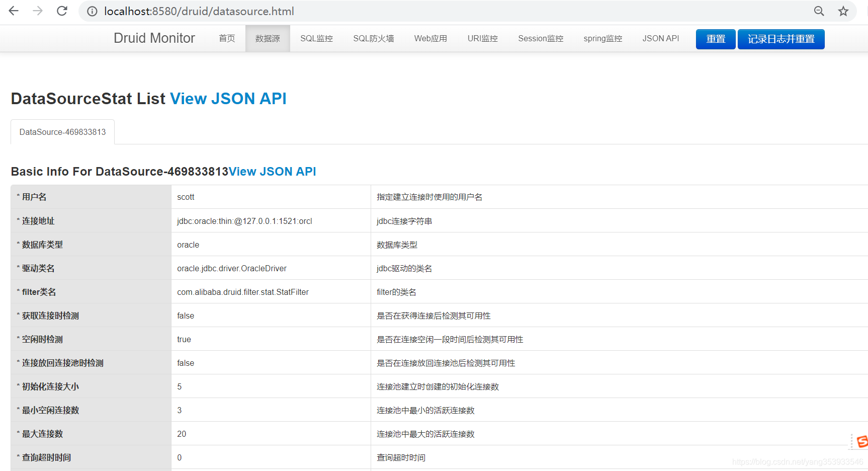Click the 用户名 row label
Image resolution: width=868 pixels, height=471 pixels.
(x=34, y=197)
